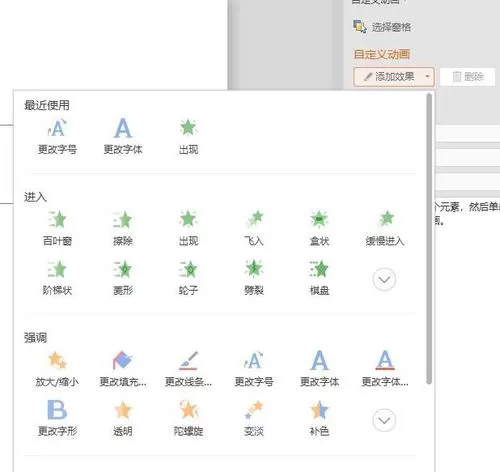The height and width of the screenshot is (472, 500).
Task: Apply 百叶窗 entrance effect
Action: (x=57, y=228)
